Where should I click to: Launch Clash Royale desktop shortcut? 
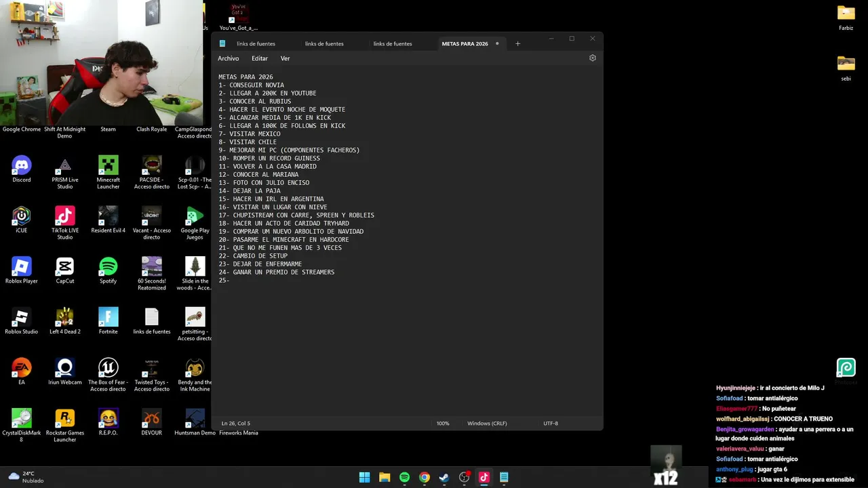pos(151,129)
